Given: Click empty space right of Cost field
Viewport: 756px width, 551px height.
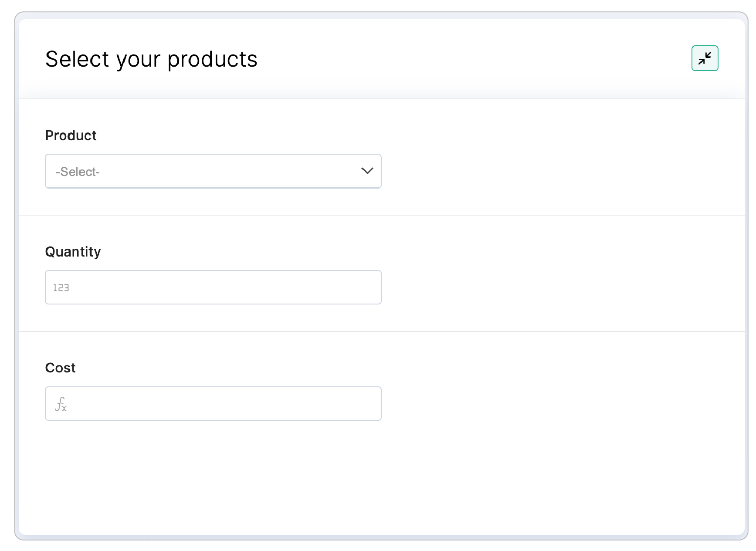Looking at the screenshot, I should click(x=545, y=404).
